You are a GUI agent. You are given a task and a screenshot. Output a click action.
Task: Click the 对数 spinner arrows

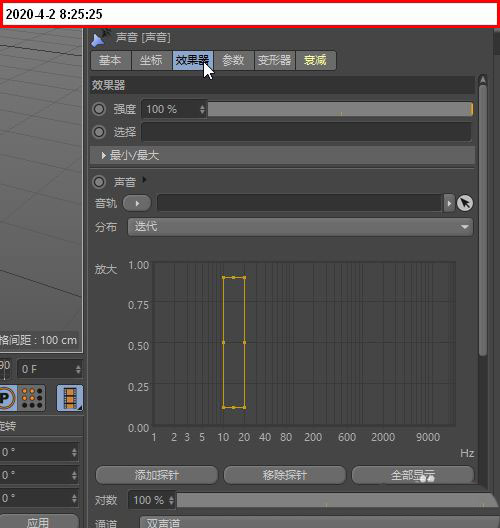[x=171, y=500]
